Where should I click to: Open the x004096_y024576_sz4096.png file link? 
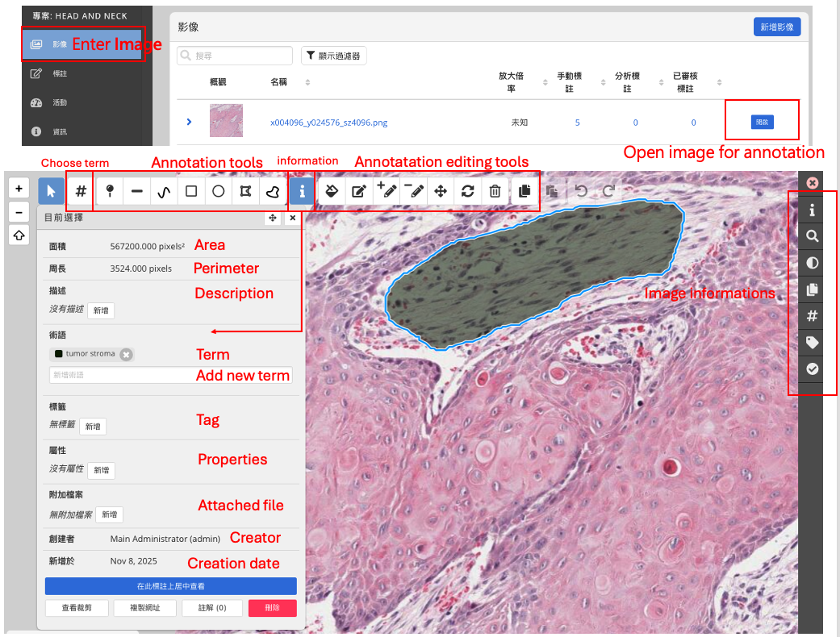pos(328,123)
